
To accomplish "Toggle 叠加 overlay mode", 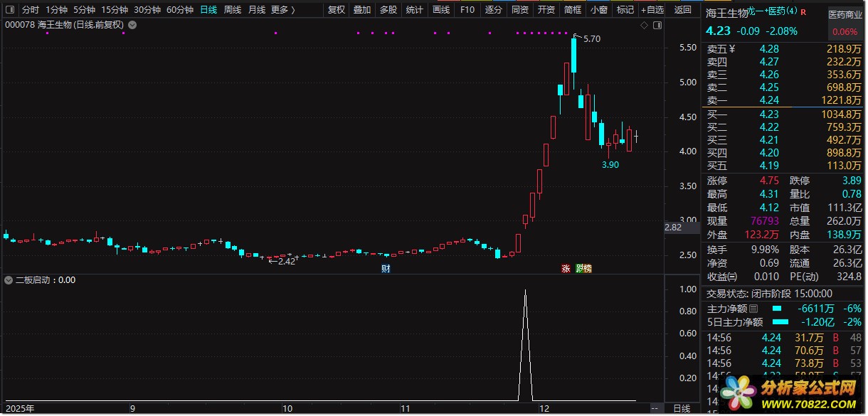I will (361, 10).
